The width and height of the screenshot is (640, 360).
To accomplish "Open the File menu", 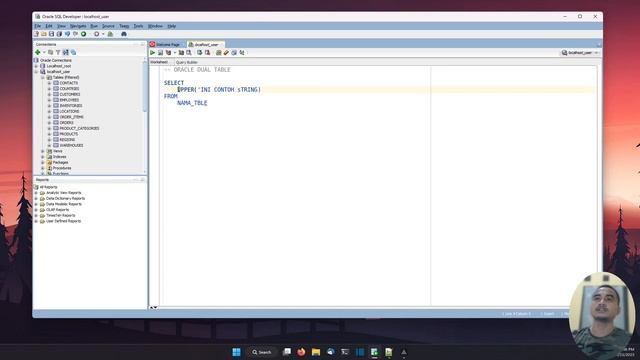I will click(38, 26).
